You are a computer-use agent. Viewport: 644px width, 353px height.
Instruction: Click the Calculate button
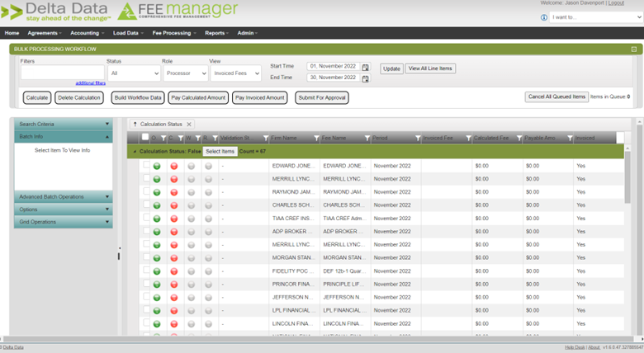click(37, 97)
